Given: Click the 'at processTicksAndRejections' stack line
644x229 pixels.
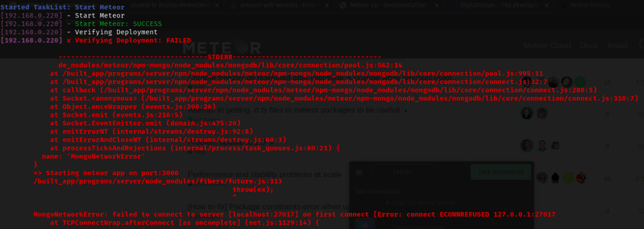Looking at the screenshot, I should (x=195, y=147).
